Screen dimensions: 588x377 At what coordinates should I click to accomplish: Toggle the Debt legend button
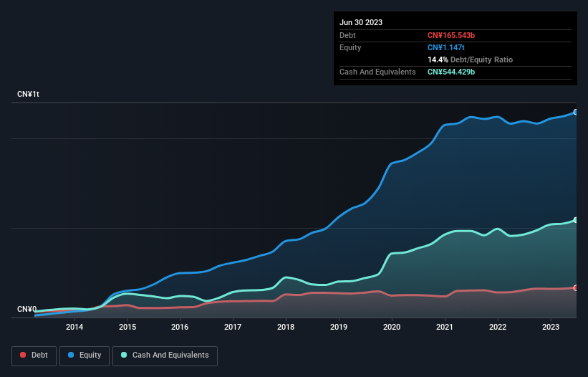pyautogui.click(x=34, y=355)
